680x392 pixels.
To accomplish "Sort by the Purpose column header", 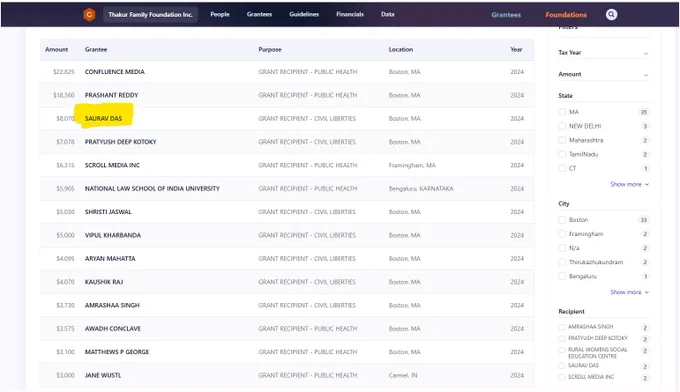I will [x=270, y=49].
